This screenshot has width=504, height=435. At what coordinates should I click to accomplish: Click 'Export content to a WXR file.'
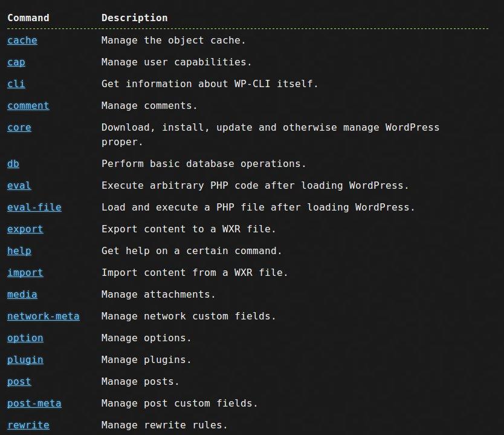pos(189,229)
